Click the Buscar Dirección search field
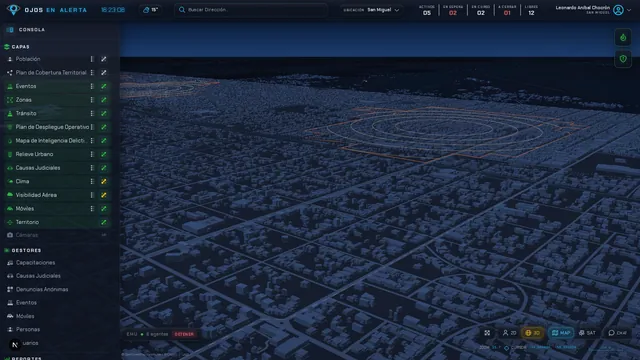Viewport: 640px width, 360px height. point(251,10)
